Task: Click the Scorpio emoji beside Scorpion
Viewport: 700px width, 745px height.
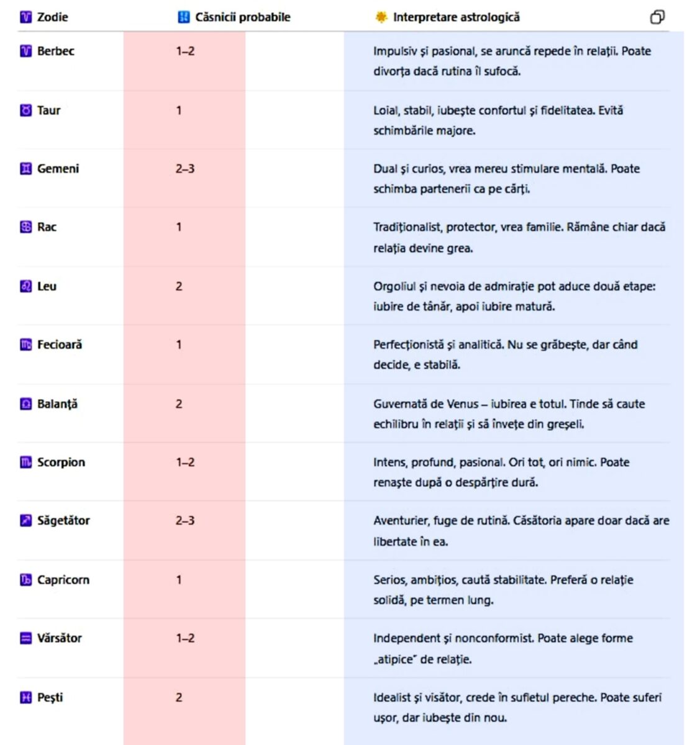Action: pyautogui.click(x=25, y=463)
